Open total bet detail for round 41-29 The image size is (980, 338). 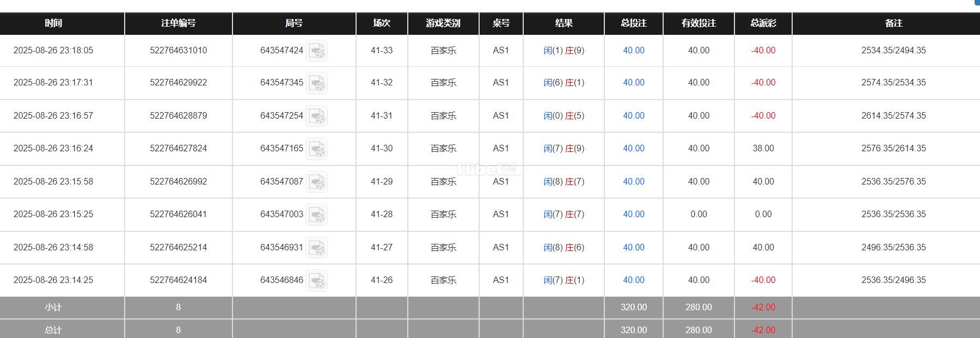(x=633, y=181)
